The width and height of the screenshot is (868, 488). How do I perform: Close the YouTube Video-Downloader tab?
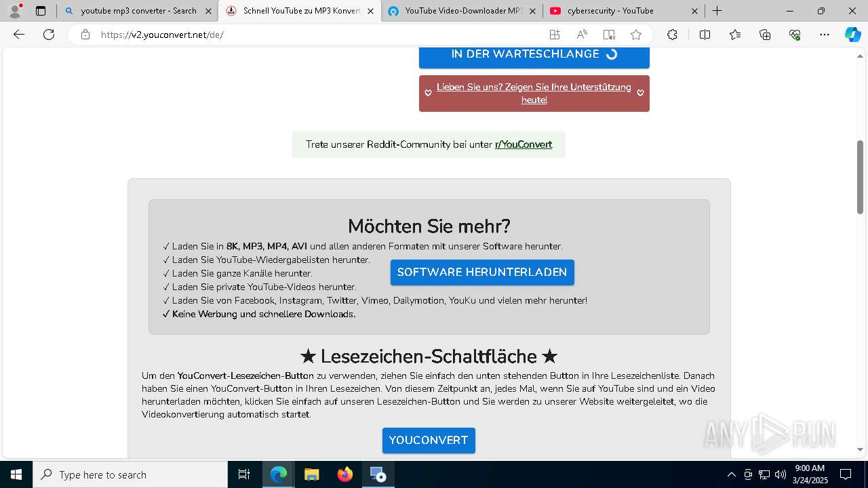tap(532, 11)
